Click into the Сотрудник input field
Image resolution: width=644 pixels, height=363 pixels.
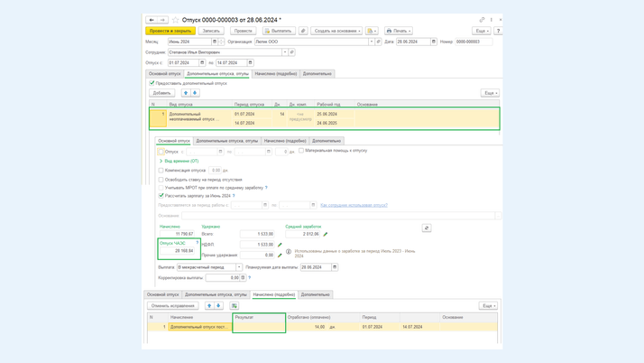coord(225,52)
